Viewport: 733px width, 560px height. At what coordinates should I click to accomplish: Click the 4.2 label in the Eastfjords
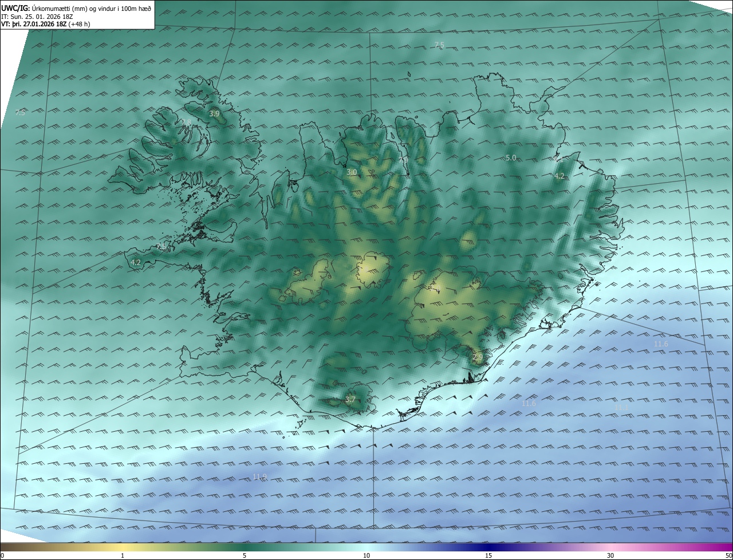(559, 176)
